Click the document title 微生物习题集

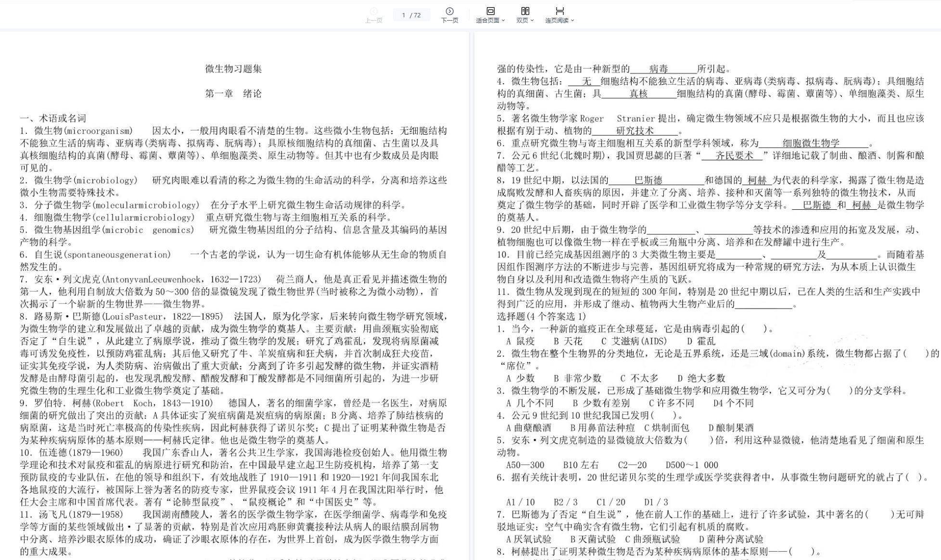point(233,69)
